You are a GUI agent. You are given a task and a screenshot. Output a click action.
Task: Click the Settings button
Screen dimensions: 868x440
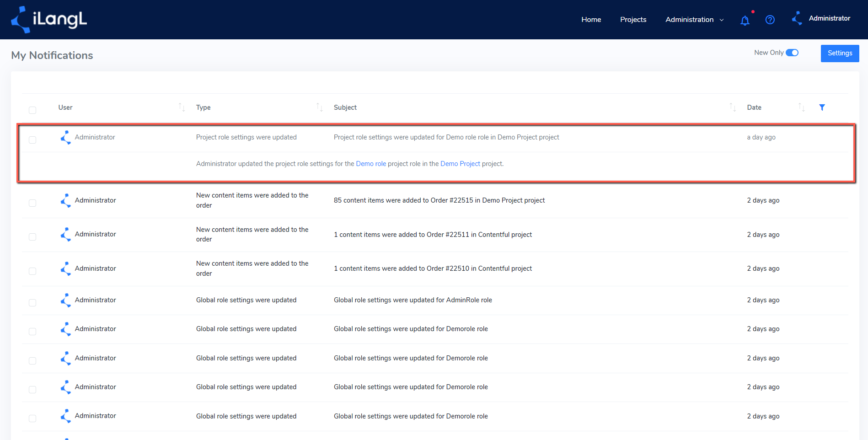point(840,53)
